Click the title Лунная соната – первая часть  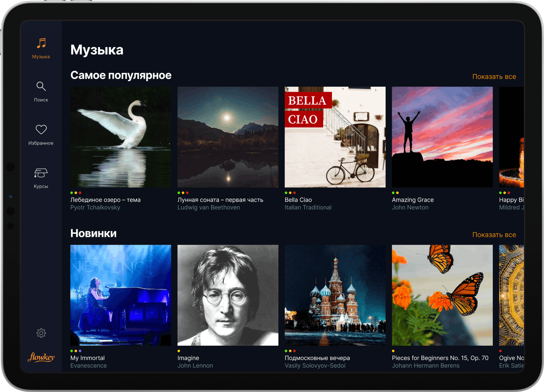(x=220, y=200)
